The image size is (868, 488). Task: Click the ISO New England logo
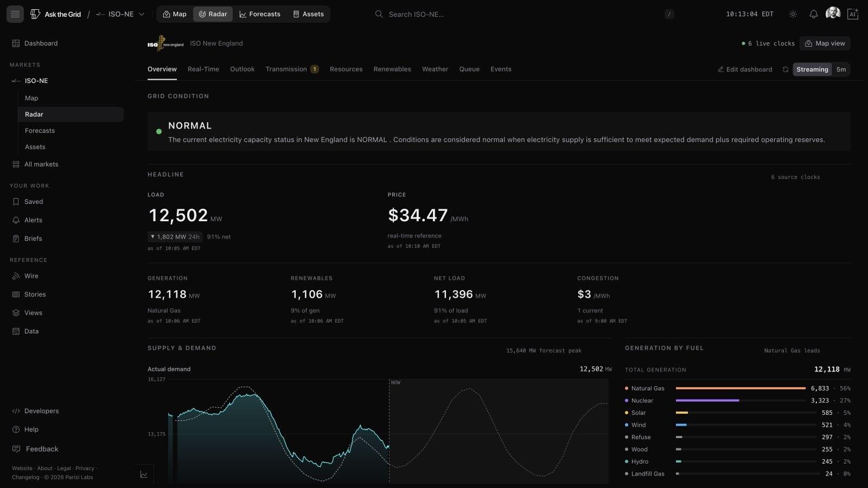click(165, 43)
